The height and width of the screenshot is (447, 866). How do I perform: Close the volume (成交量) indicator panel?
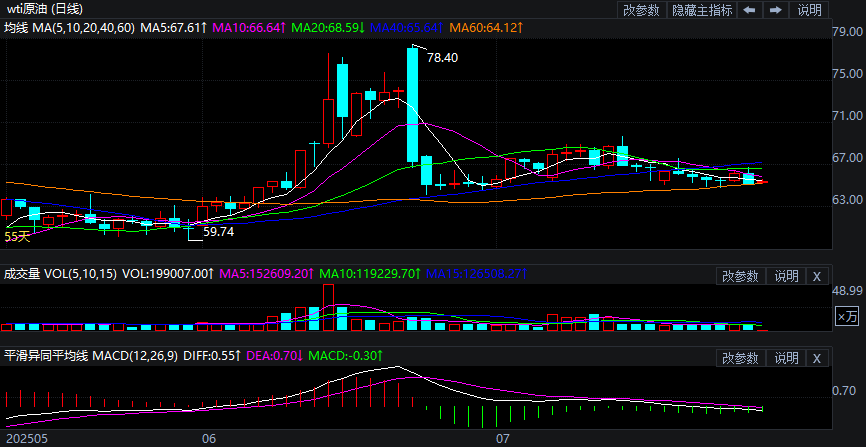click(x=816, y=276)
